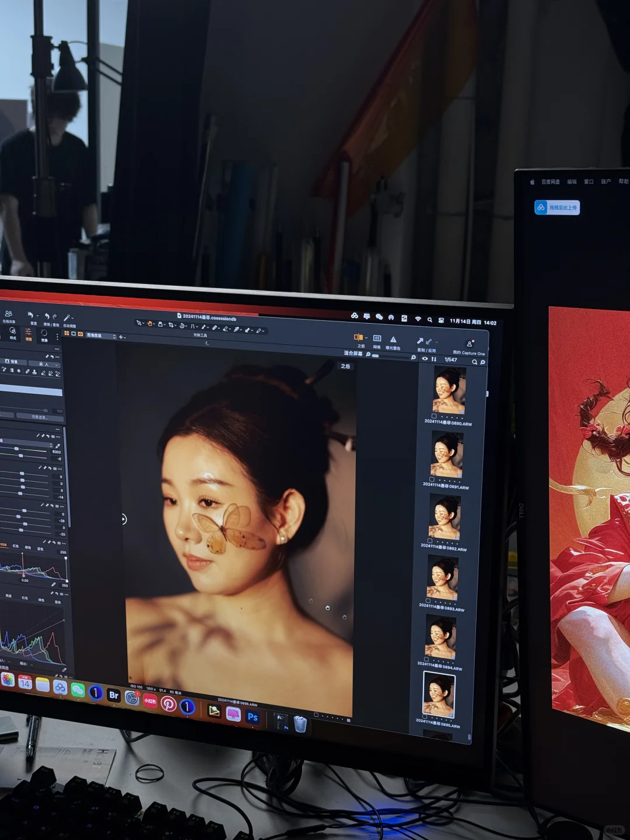Image resolution: width=630 pixels, height=840 pixels.
Task: Toggle the 之前 before view
Action: [x=358, y=337]
